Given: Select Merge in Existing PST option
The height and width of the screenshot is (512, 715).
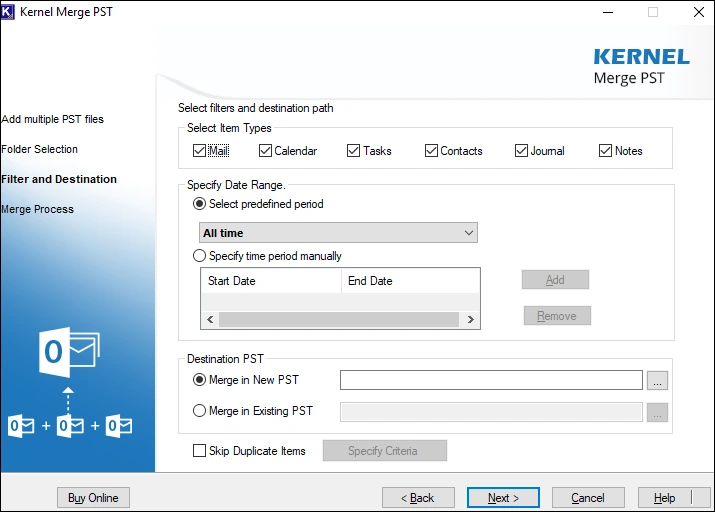Looking at the screenshot, I should (199, 411).
